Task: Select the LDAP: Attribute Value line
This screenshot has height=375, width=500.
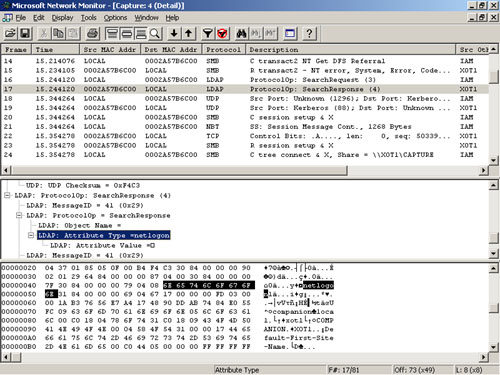Action: 102,245
